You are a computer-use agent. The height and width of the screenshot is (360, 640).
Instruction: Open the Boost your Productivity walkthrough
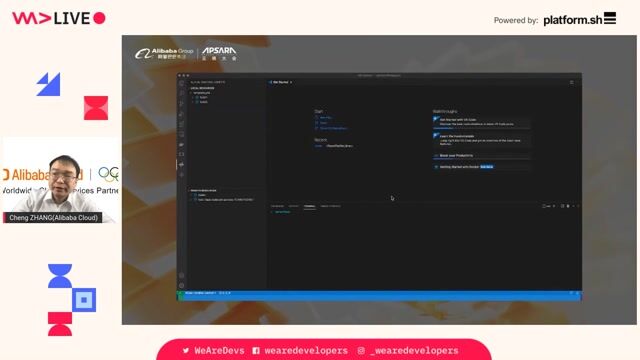tap(482, 156)
